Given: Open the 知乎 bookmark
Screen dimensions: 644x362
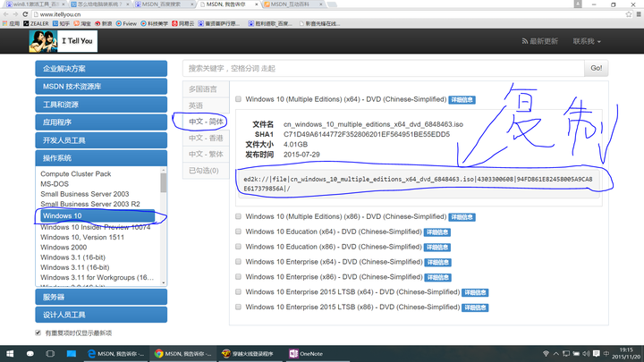Looking at the screenshot, I should (61, 23).
